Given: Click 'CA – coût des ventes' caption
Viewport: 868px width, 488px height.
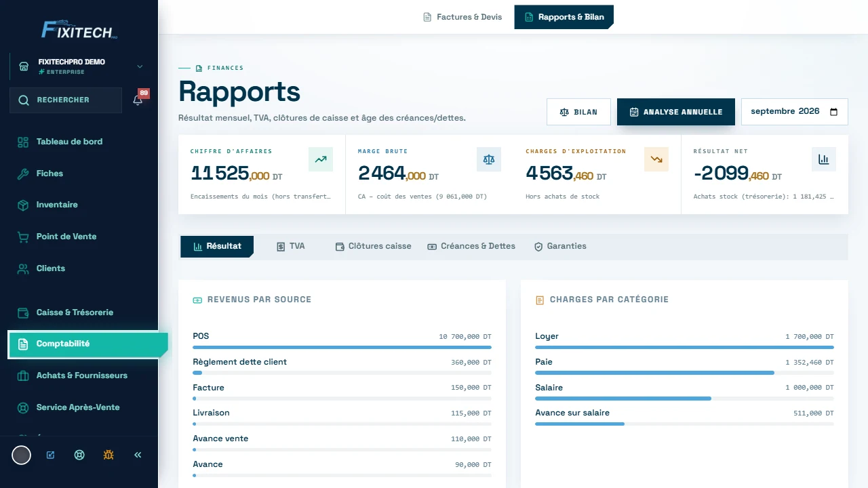Looking at the screenshot, I should point(422,197).
